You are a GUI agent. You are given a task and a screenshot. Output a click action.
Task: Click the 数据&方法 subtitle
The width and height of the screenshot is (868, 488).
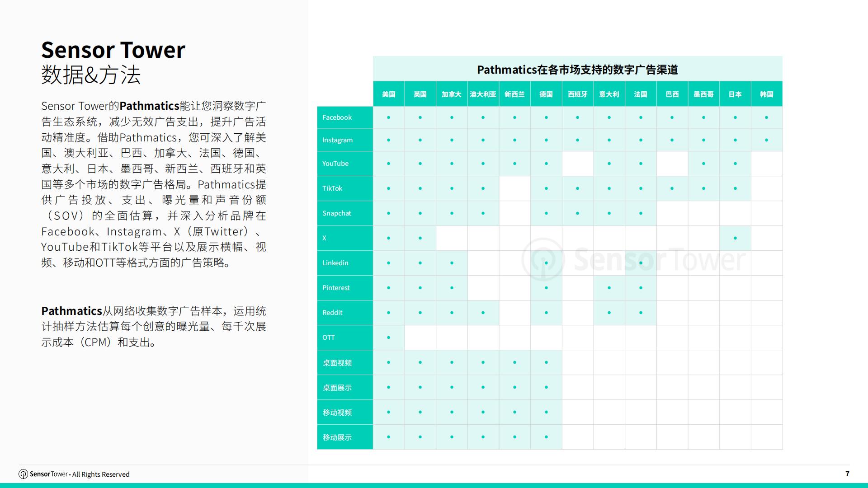point(91,75)
